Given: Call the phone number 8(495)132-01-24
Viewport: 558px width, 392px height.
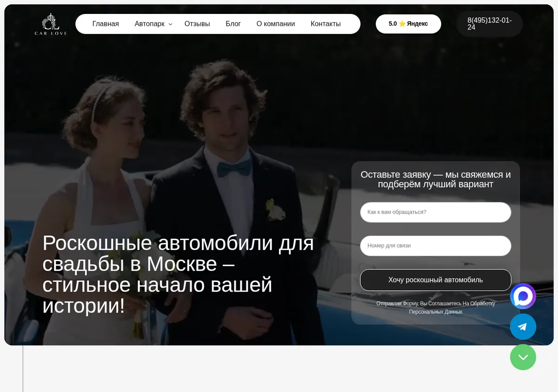Looking at the screenshot, I should tap(490, 24).
